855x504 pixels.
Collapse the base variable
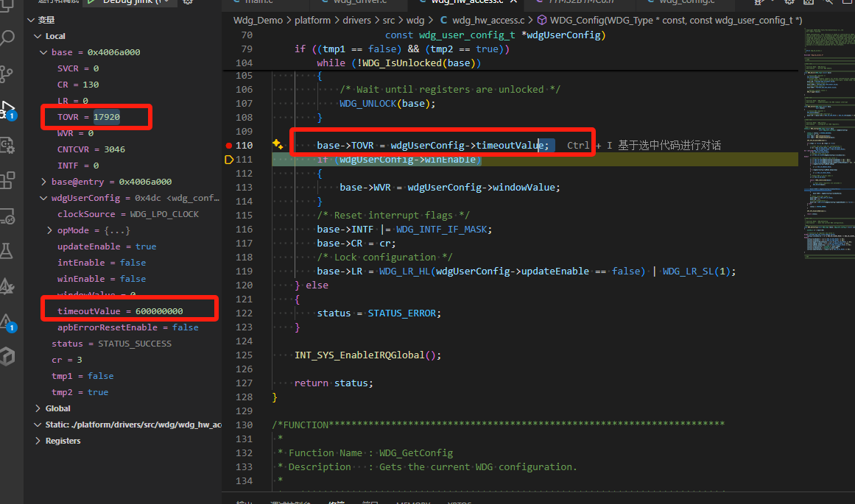(x=43, y=52)
